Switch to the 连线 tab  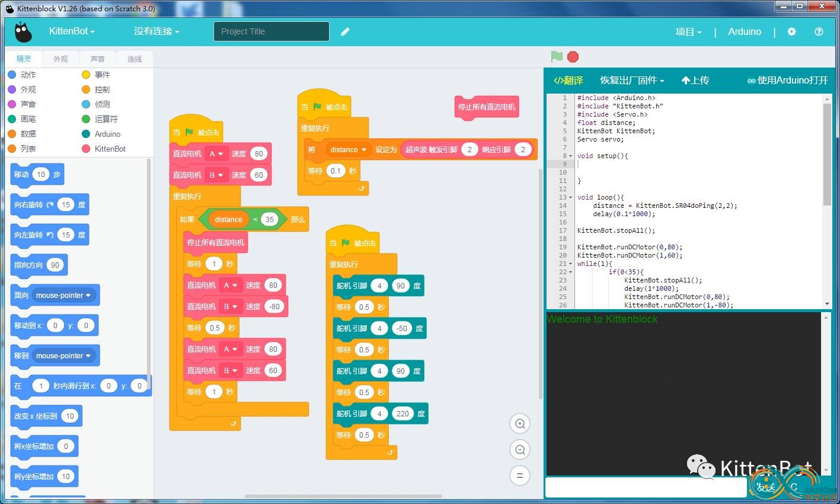click(135, 59)
